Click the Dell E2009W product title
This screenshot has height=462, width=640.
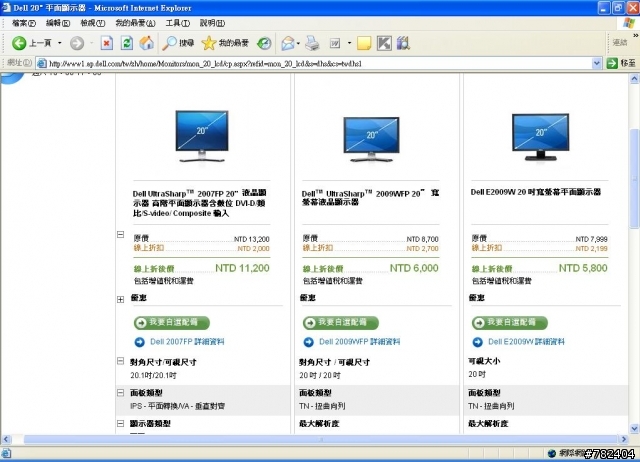pos(536,192)
